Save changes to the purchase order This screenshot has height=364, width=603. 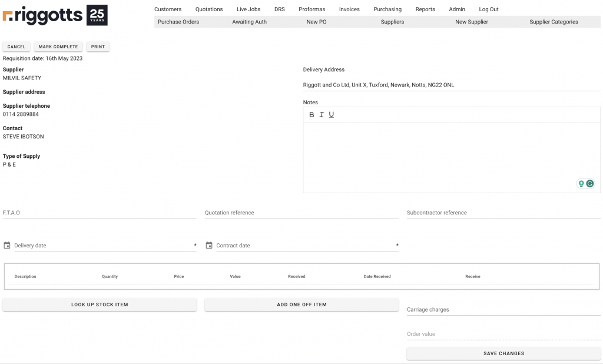click(x=503, y=353)
